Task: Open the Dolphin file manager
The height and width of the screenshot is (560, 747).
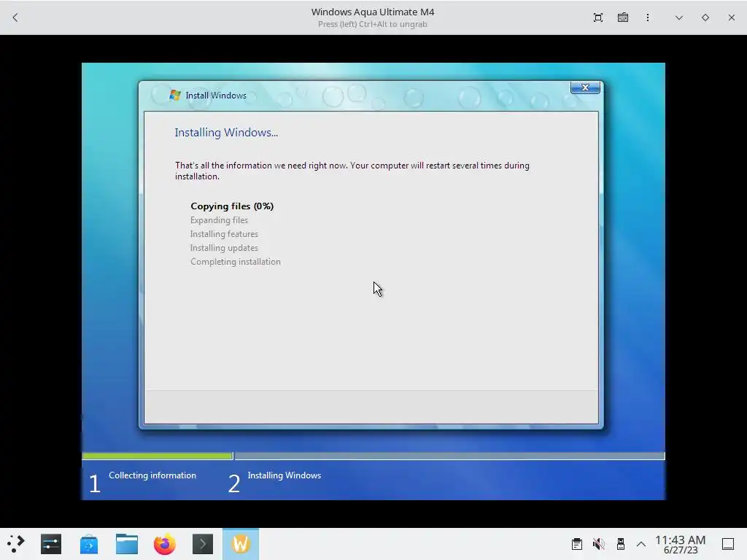Action: pyautogui.click(x=127, y=544)
